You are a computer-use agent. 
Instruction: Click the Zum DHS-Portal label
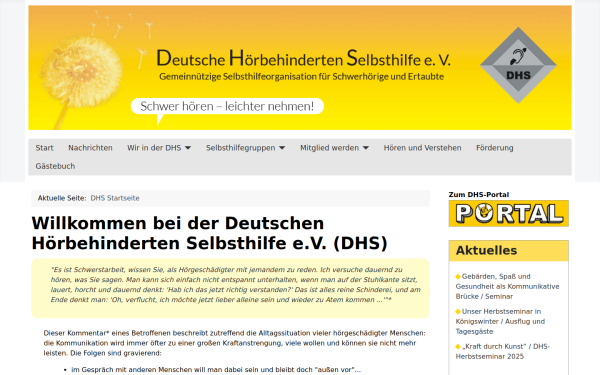click(479, 194)
